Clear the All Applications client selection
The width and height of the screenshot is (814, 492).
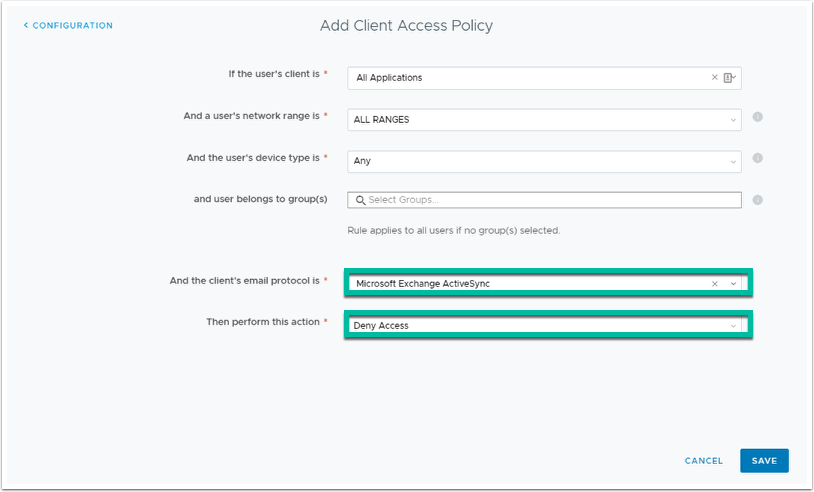(714, 77)
